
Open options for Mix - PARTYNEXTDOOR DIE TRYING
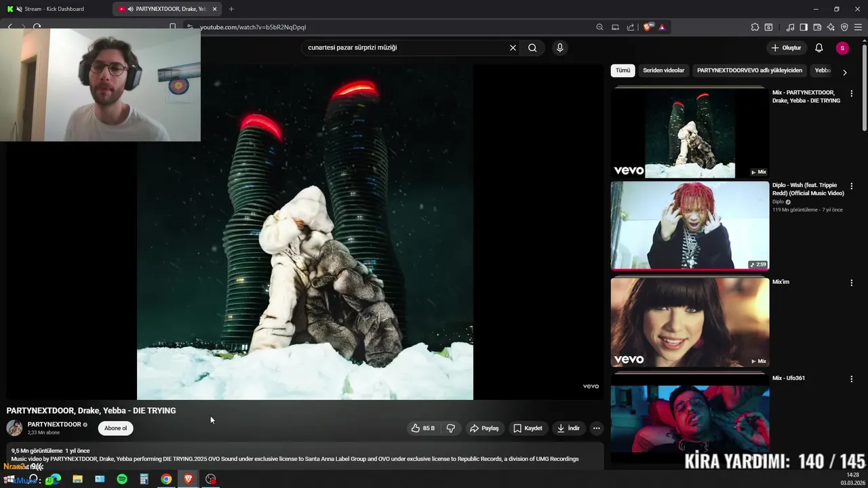pos(852,94)
